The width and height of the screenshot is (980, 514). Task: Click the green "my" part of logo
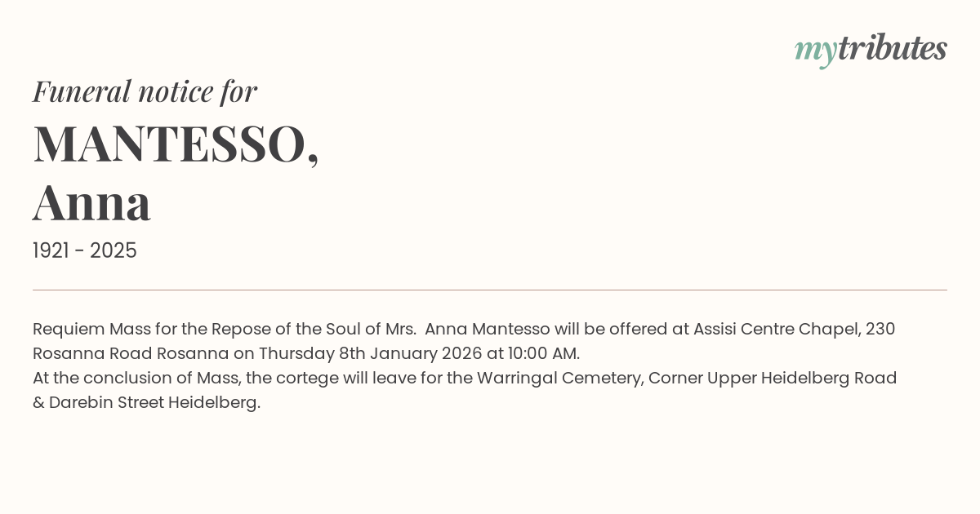pyautogui.click(x=815, y=51)
